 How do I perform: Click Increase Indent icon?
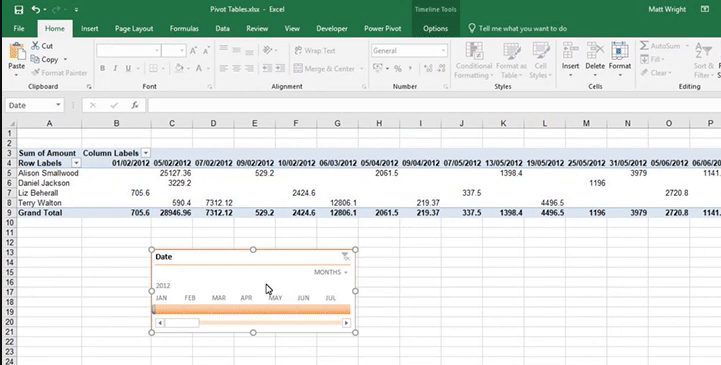[280, 68]
